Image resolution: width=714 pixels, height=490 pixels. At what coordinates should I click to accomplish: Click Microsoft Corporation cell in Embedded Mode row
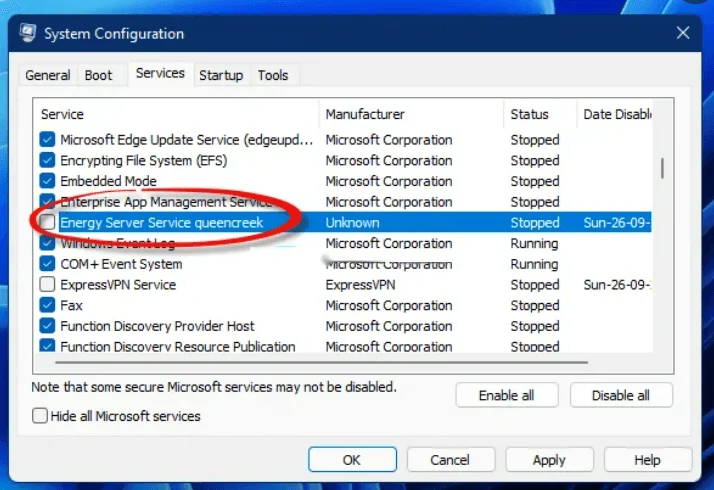click(x=389, y=181)
